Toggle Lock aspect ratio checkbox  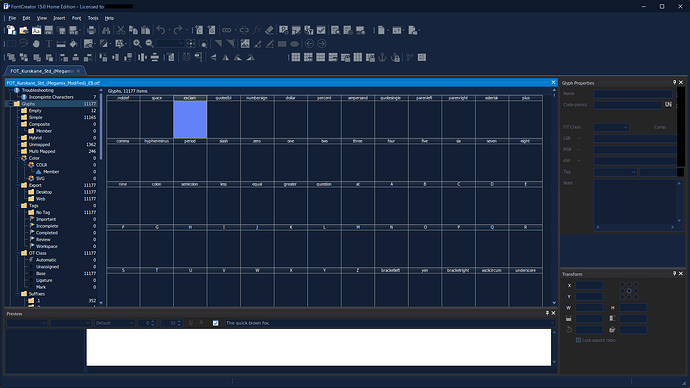point(578,340)
